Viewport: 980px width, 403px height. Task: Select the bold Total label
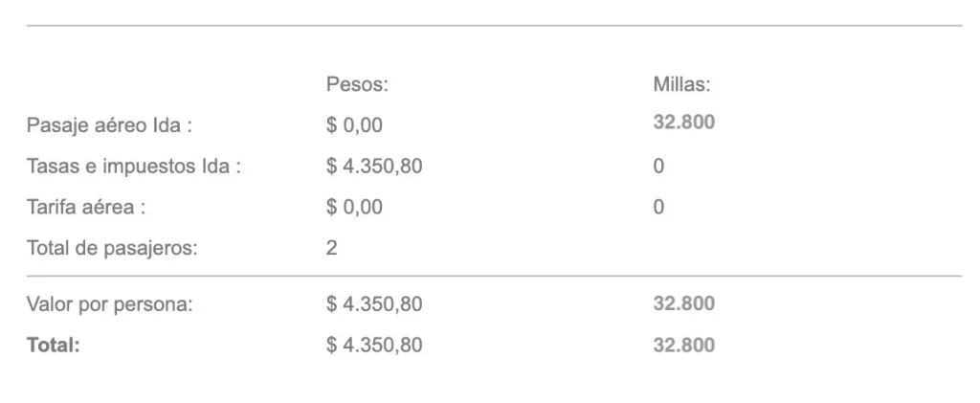point(54,346)
